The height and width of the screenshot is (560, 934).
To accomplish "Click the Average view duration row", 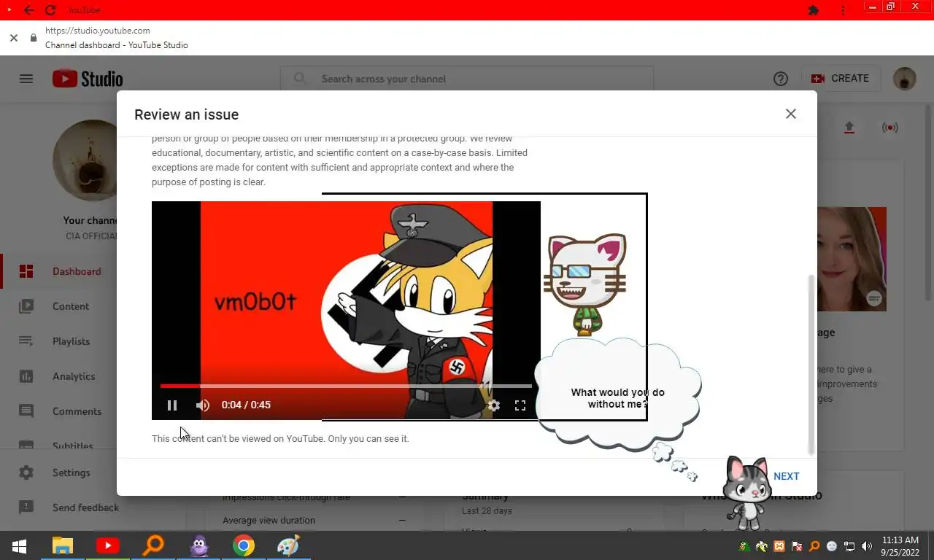I will click(x=314, y=520).
